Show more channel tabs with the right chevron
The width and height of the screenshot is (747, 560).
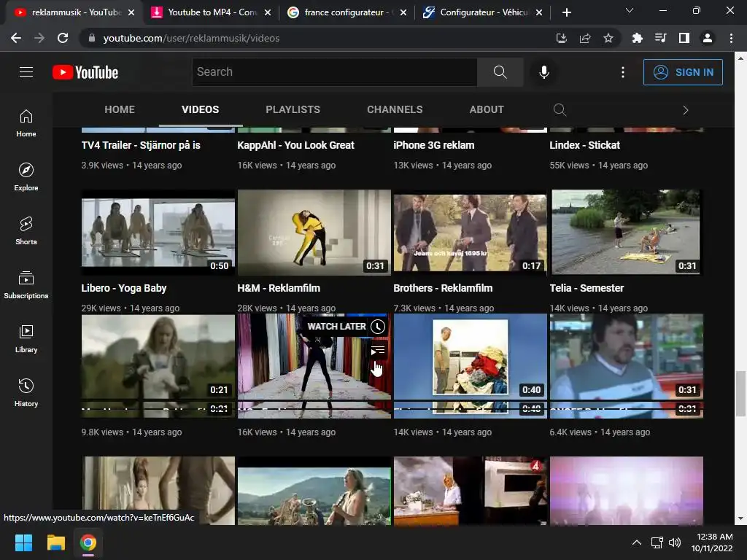pyautogui.click(x=686, y=110)
